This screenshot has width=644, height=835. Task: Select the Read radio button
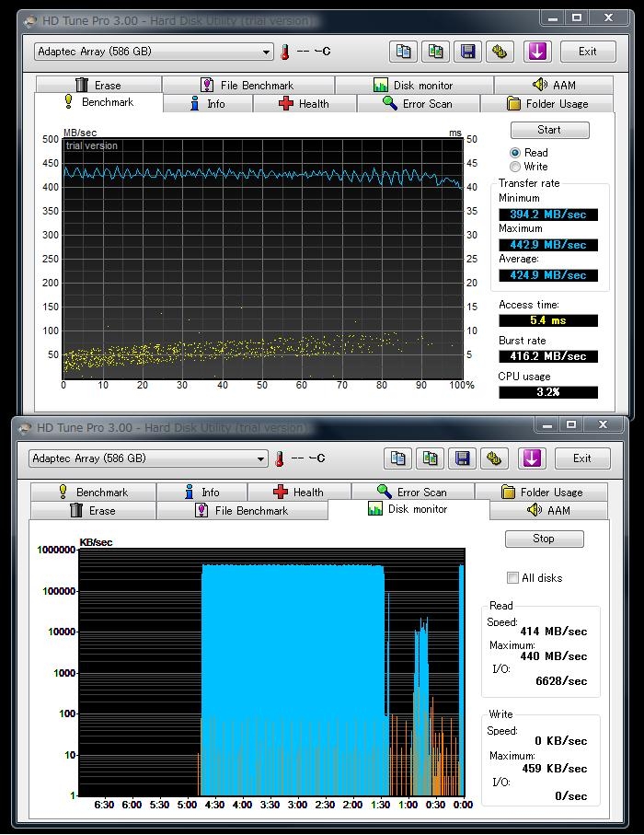(515, 153)
